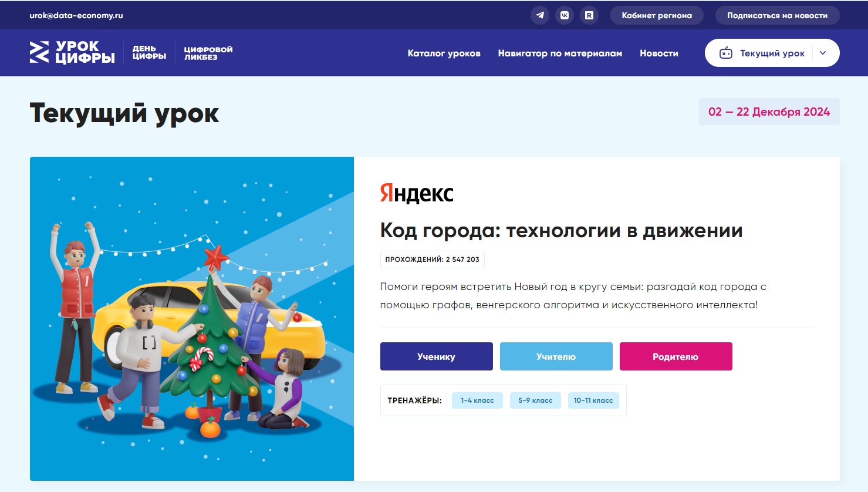This screenshot has height=492, width=868.
Task: Open Навигатор по материалам menu item
Action: tap(560, 53)
